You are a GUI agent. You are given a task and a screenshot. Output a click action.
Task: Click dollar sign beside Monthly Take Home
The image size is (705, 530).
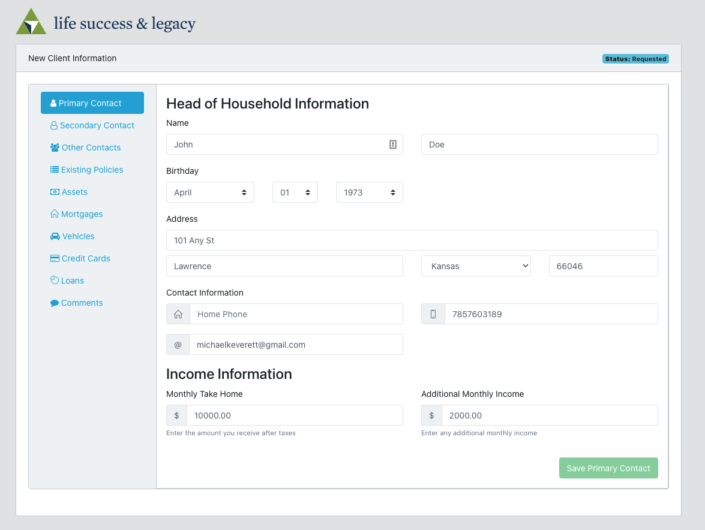177,415
